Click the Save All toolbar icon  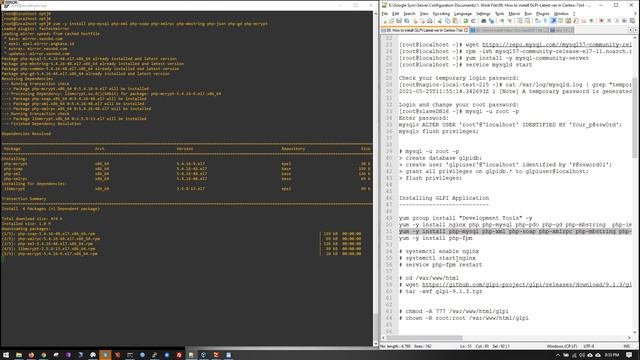[x=406, y=21]
